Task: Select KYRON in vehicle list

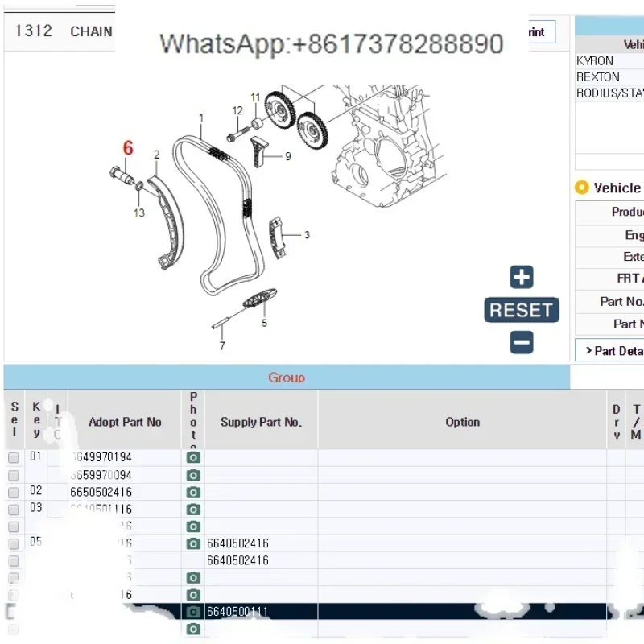Action: click(x=609, y=61)
